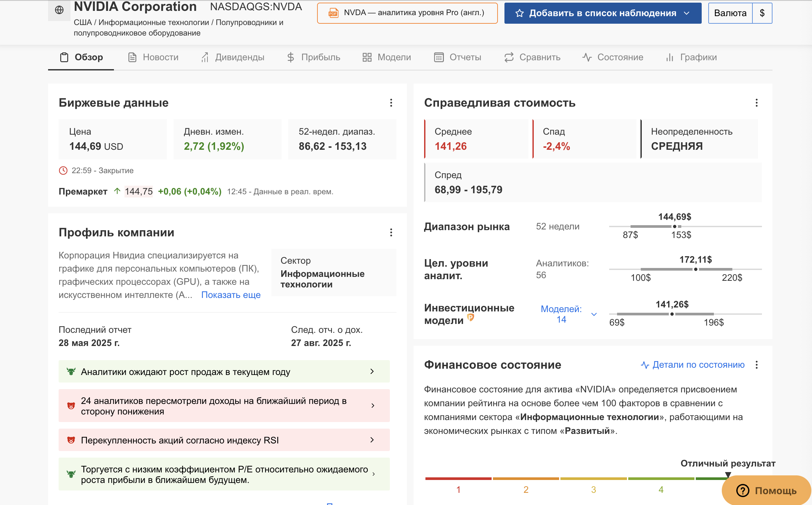The image size is (812, 505).
Task: Click the bear icon beside RSI overbought insight
Action: tap(71, 440)
